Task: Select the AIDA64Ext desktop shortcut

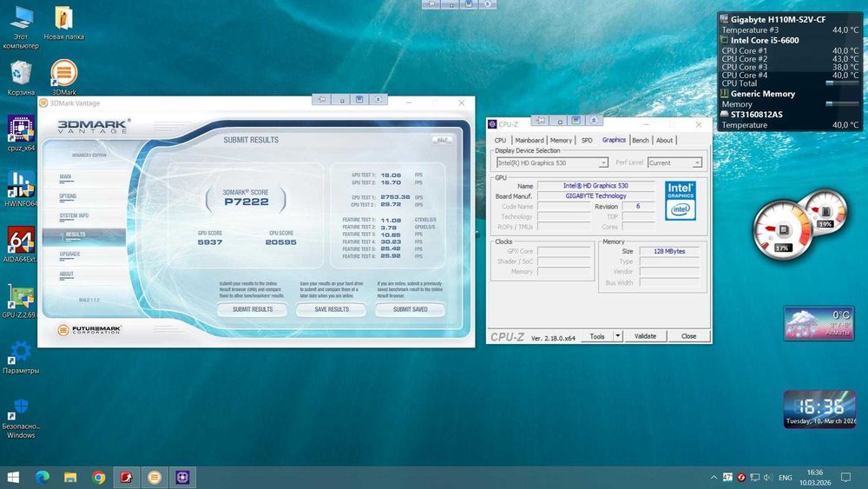Action: click(x=21, y=244)
